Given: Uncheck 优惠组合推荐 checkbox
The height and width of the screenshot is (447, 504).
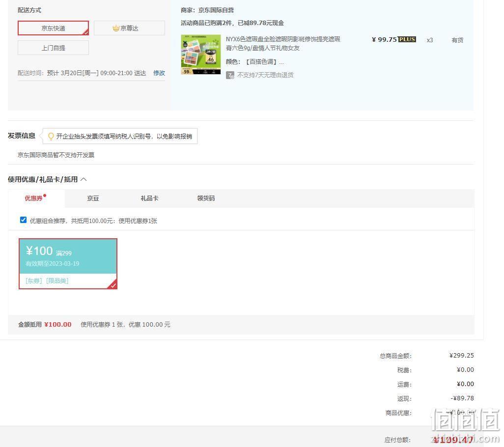Looking at the screenshot, I should [x=23, y=220].
